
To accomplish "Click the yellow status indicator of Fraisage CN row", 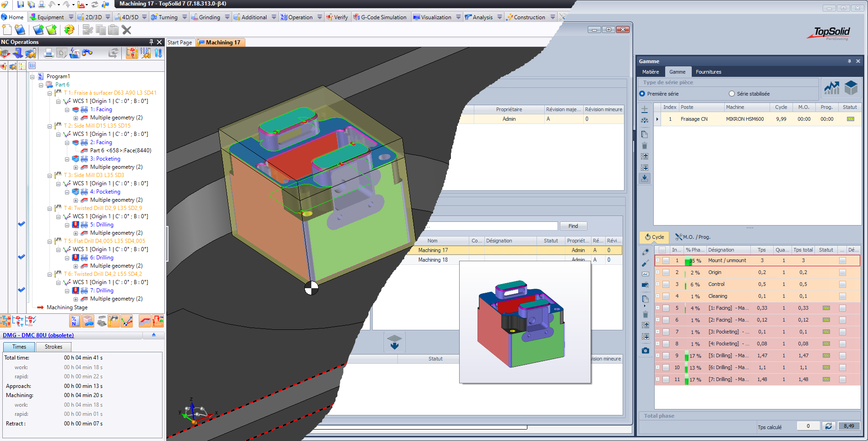I will [850, 119].
